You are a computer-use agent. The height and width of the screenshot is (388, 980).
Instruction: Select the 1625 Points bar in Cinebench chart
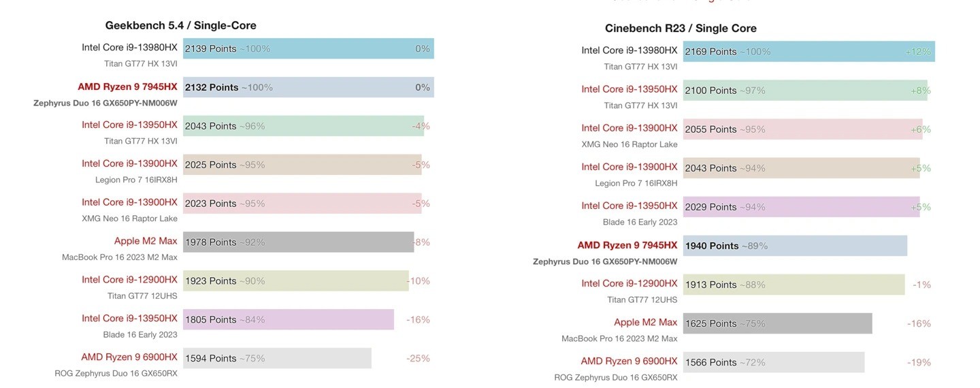(x=777, y=323)
